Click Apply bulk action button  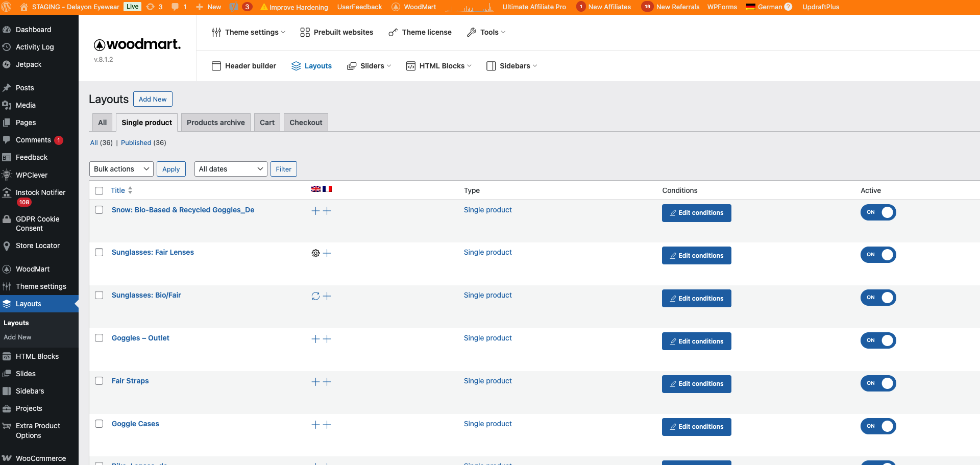tap(171, 169)
